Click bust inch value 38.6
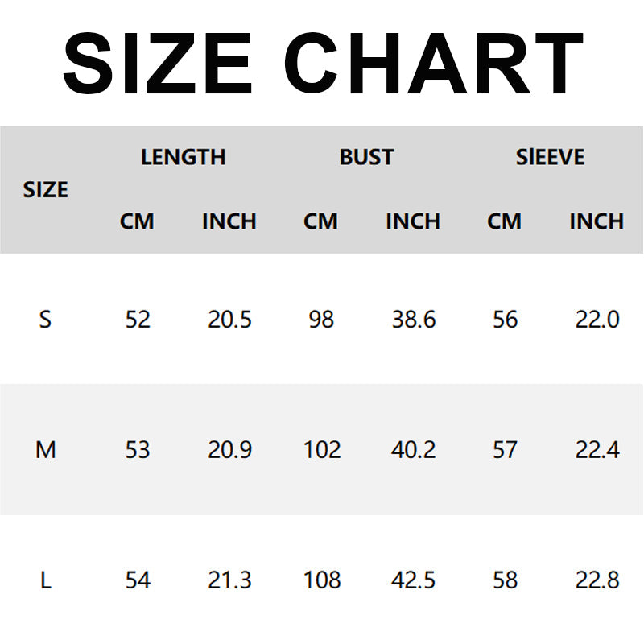This screenshot has height=644, width=644. [414, 319]
